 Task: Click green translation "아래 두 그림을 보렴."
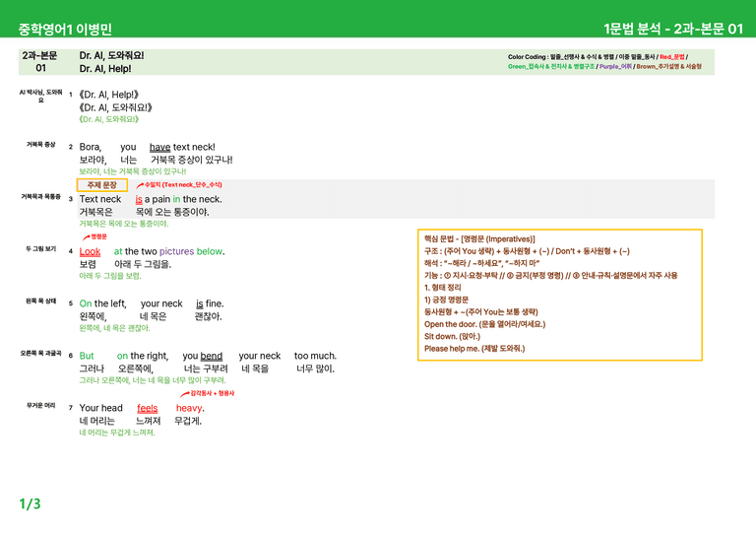pyautogui.click(x=110, y=276)
